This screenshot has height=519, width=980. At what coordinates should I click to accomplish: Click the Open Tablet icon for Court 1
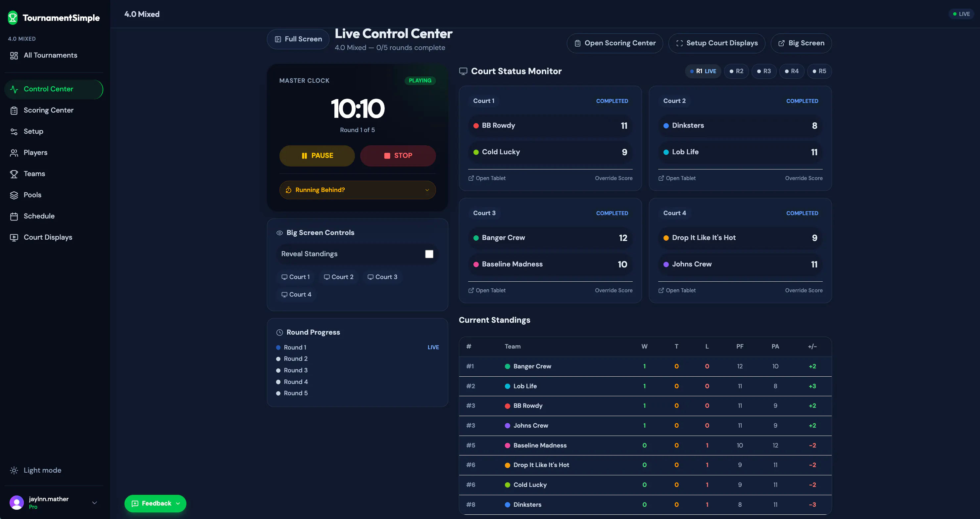point(471,178)
